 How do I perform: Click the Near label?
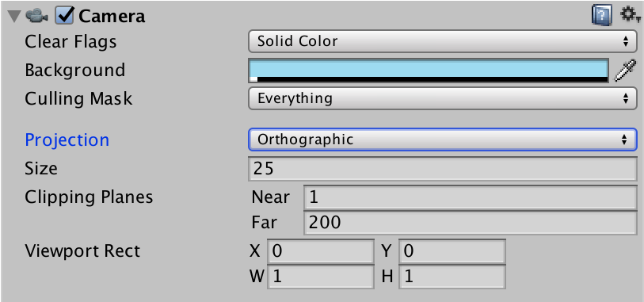[x=271, y=197]
